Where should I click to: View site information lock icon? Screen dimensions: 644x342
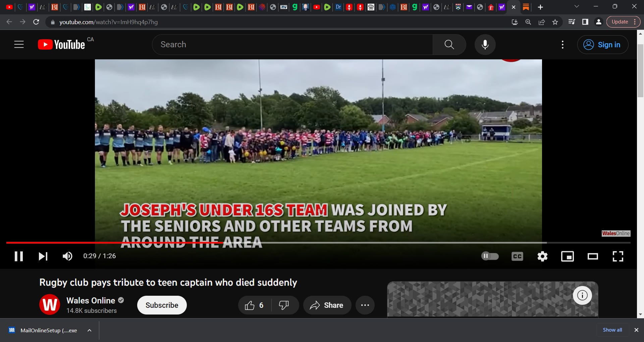point(53,22)
